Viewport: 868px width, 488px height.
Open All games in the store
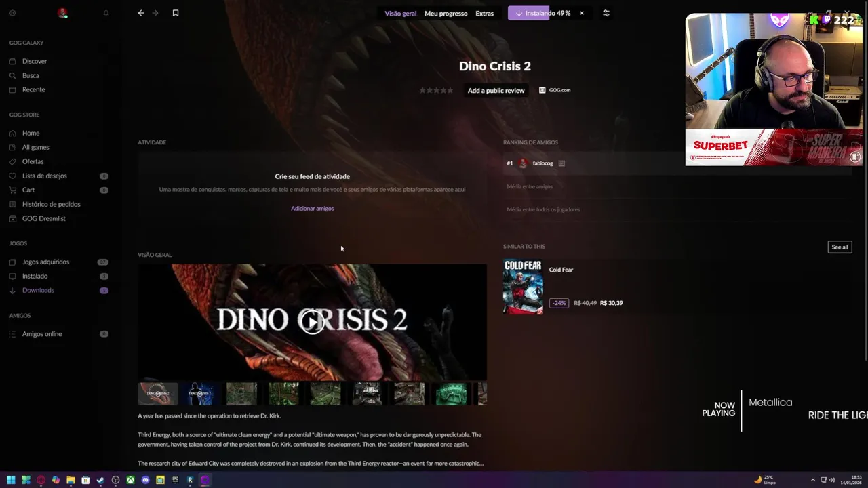click(35, 147)
